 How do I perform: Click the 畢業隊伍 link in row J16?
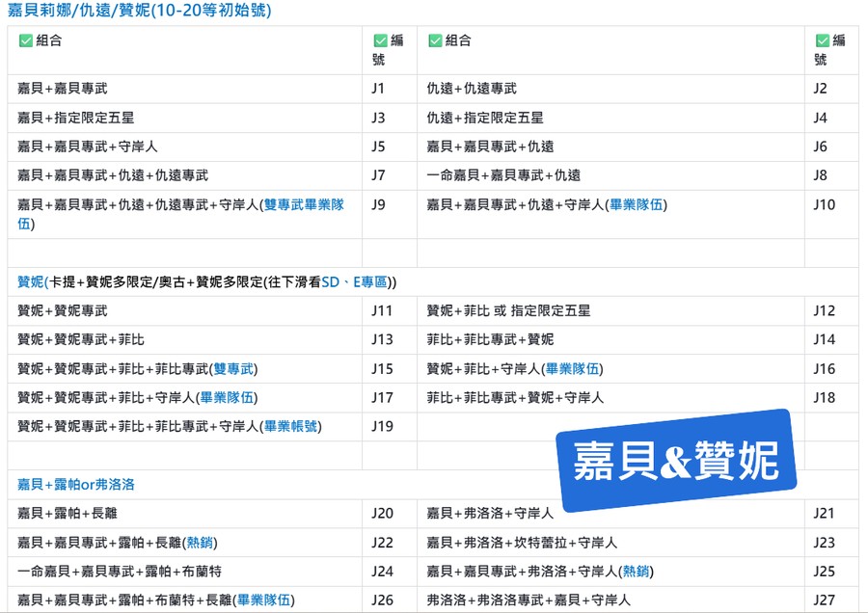click(573, 369)
